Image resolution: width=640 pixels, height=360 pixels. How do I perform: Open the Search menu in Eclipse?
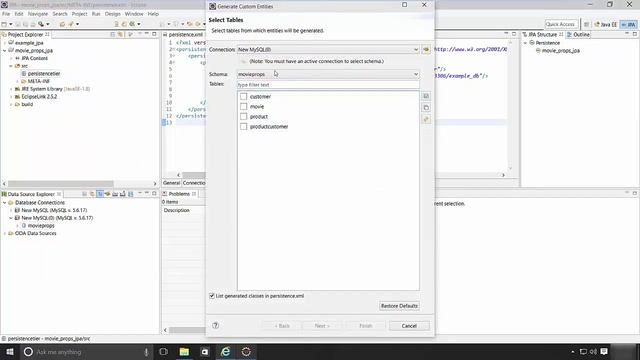(x=60, y=14)
